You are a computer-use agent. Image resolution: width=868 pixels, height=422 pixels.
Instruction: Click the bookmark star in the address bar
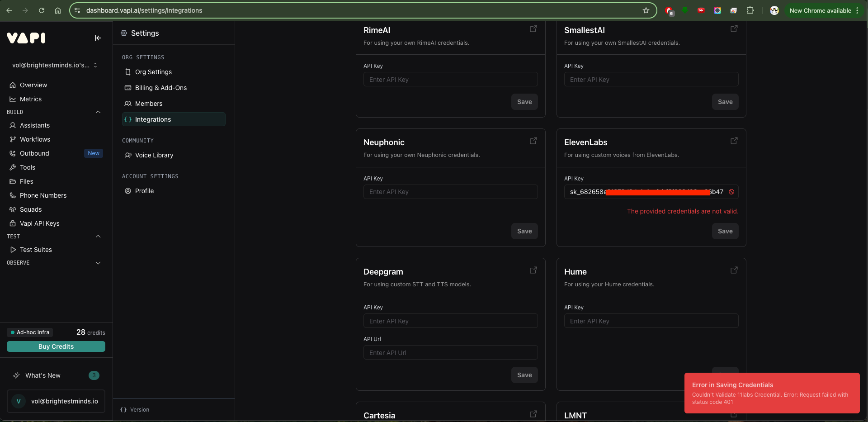click(646, 10)
